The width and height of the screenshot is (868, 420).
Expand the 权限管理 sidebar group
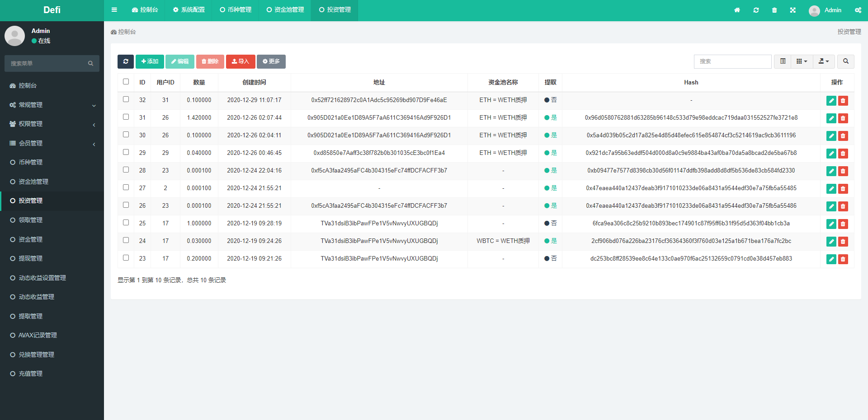[x=52, y=124]
